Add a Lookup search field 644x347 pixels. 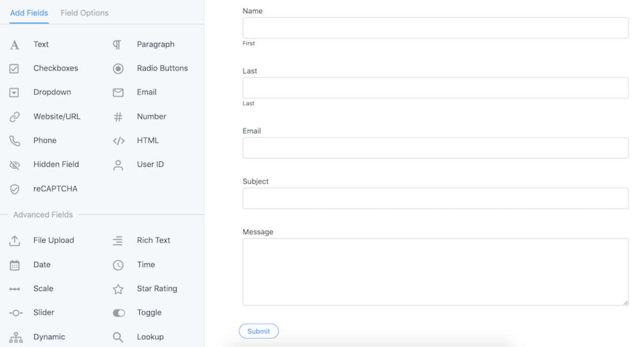(x=150, y=337)
